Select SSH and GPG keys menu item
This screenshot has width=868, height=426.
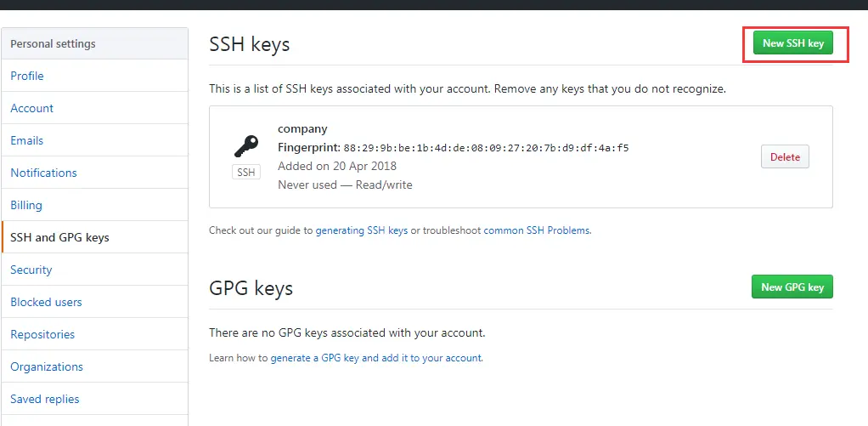click(x=59, y=237)
